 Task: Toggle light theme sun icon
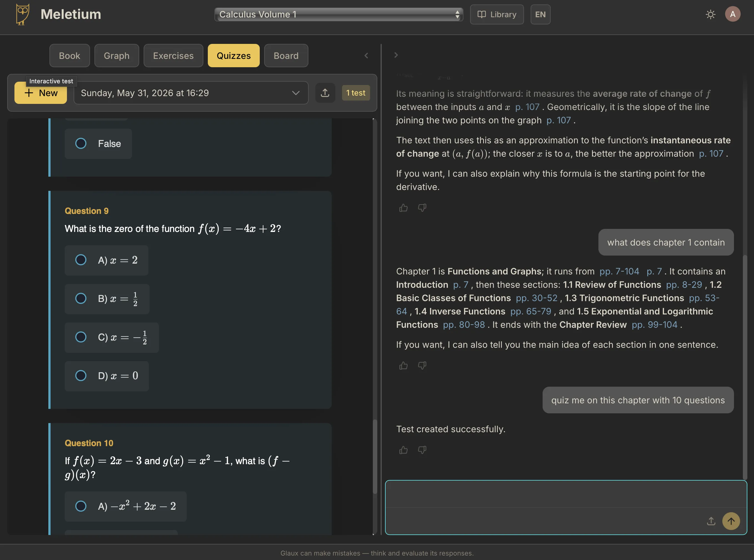[710, 14]
